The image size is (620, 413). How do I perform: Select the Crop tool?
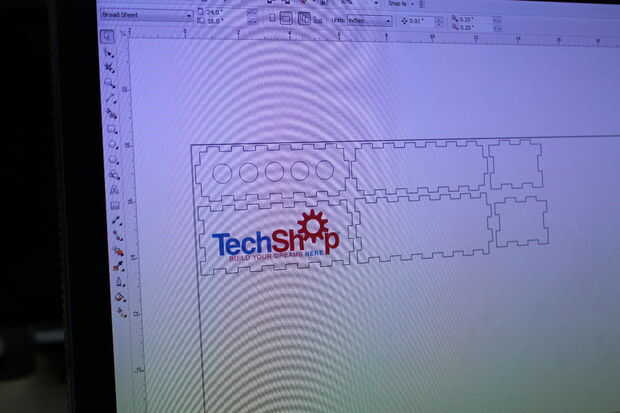coord(110,68)
